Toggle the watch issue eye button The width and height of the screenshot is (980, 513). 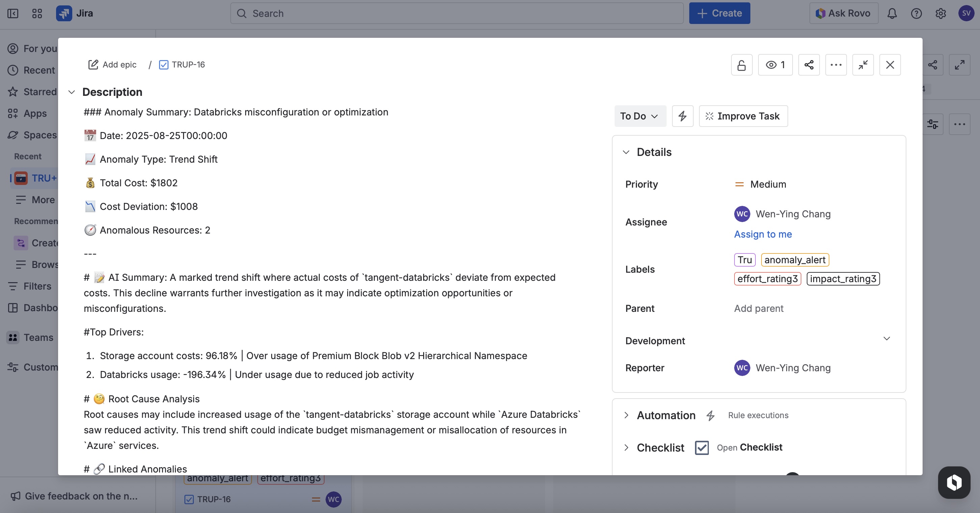(x=775, y=65)
